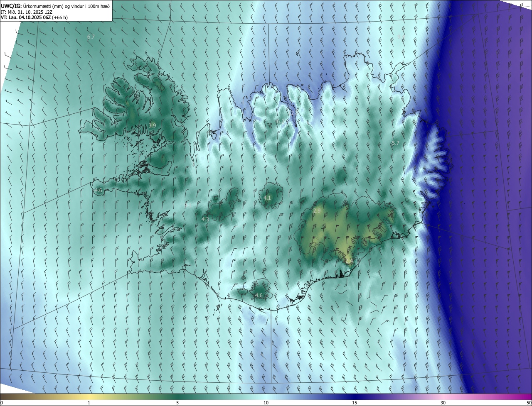Click the colorbar tick label 0

[2, 403]
